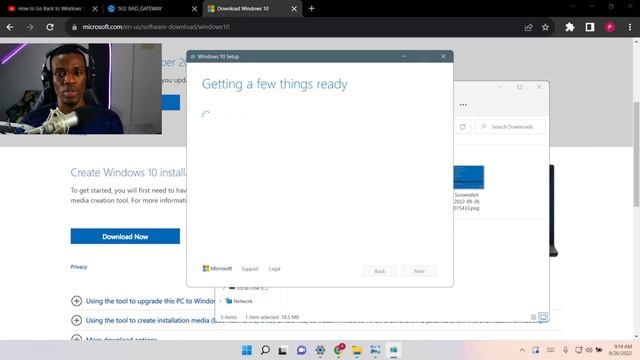Show hidden system tray icons chevron
Viewport: 640px width, 360px height.
click(x=522, y=350)
